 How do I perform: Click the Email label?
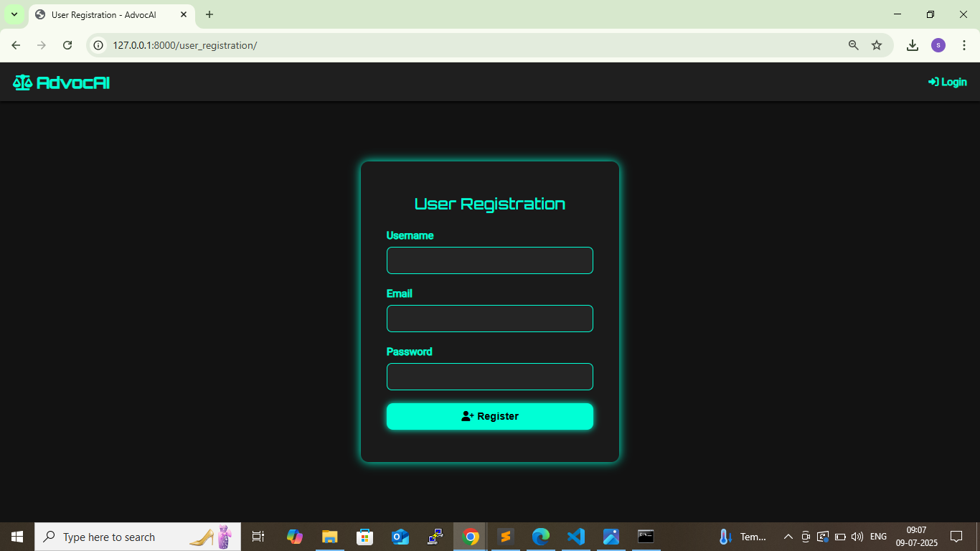click(399, 293)
